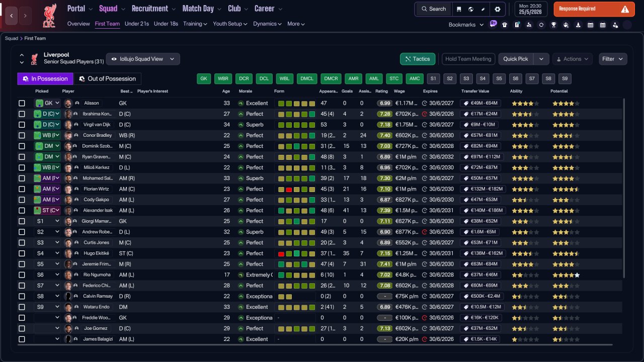Click Hugo Ekitiké's form color squares
Screen dimensions: 644x362
[x=296, y=253]
